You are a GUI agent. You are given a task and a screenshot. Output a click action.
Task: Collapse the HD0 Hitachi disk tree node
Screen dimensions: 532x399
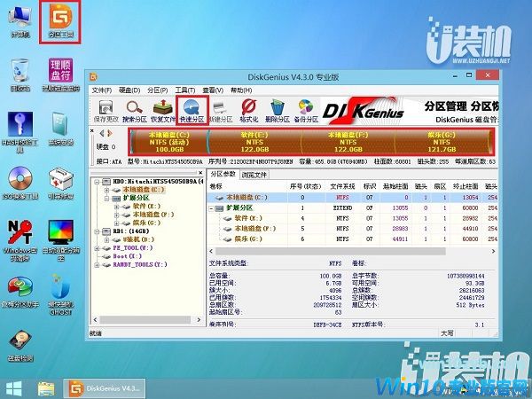click(96, 182)
